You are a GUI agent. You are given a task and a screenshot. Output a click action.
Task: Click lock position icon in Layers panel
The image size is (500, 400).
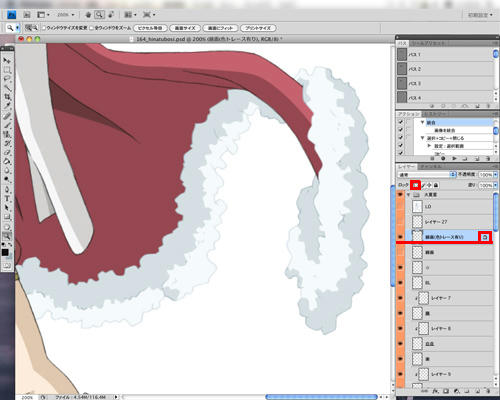(429, 185)
